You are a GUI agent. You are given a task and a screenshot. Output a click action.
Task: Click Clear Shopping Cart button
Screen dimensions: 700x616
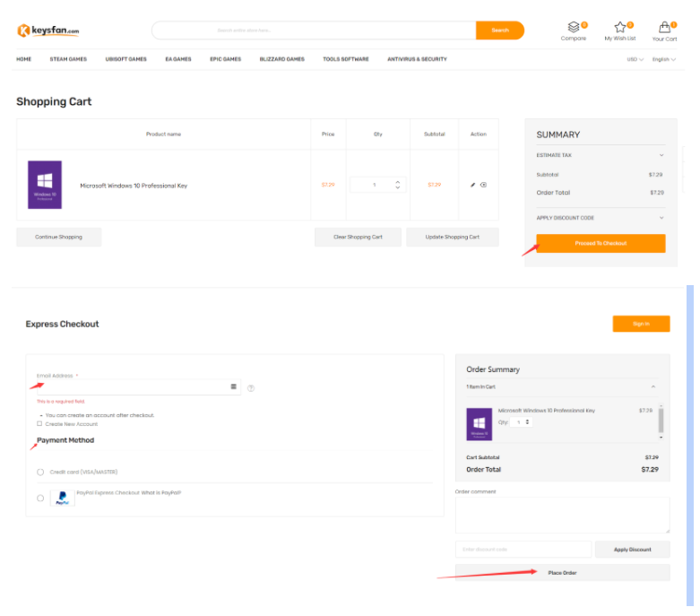[358, 238]
